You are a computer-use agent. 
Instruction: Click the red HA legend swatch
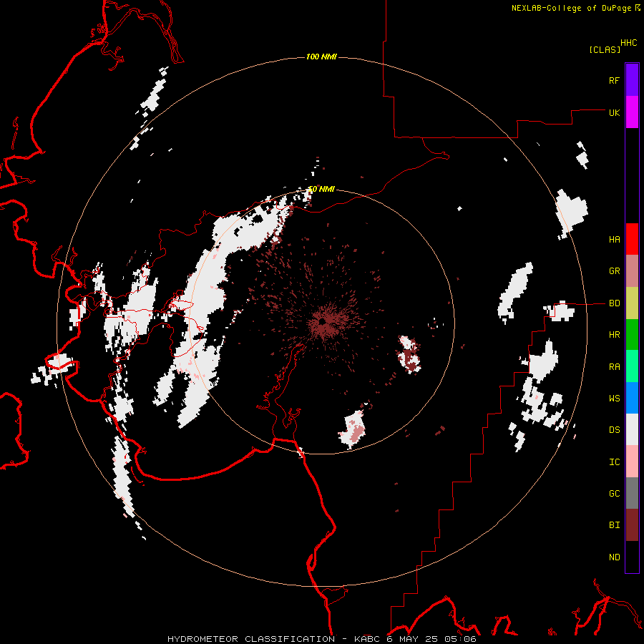point(632,239)
